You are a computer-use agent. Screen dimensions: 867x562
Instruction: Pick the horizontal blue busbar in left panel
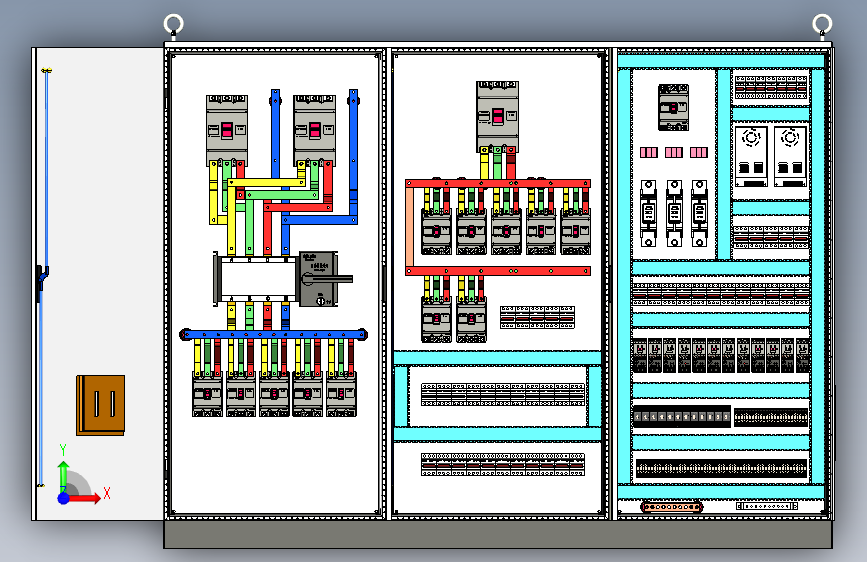(274, 335)
